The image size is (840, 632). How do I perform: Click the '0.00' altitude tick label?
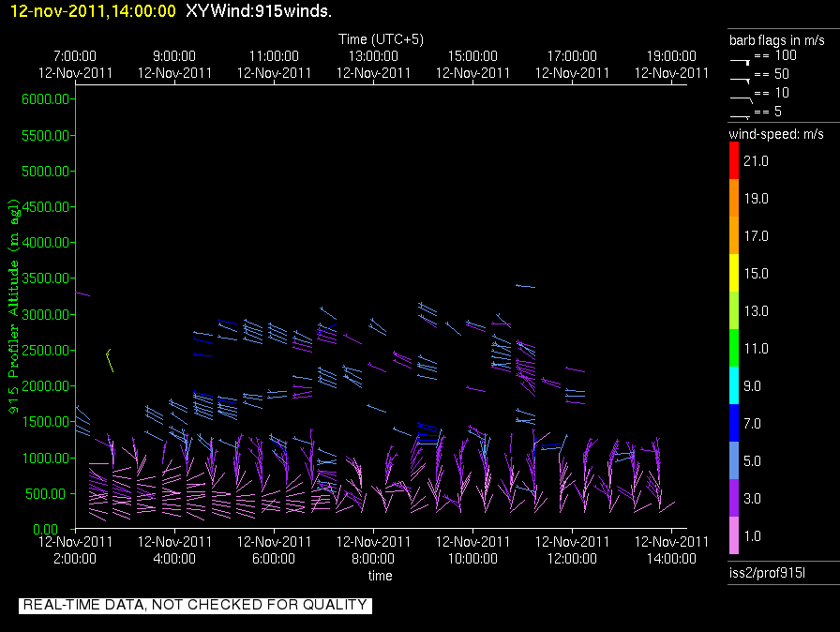(46, 530)
